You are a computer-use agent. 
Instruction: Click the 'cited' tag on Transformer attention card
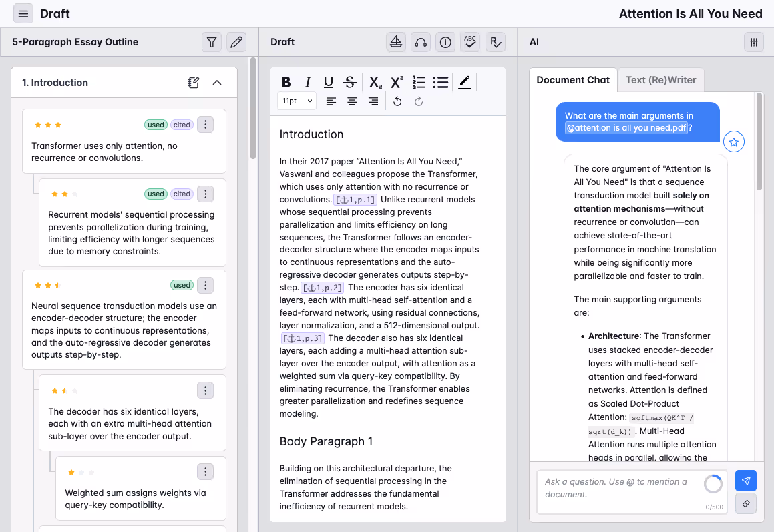(182, 125)
